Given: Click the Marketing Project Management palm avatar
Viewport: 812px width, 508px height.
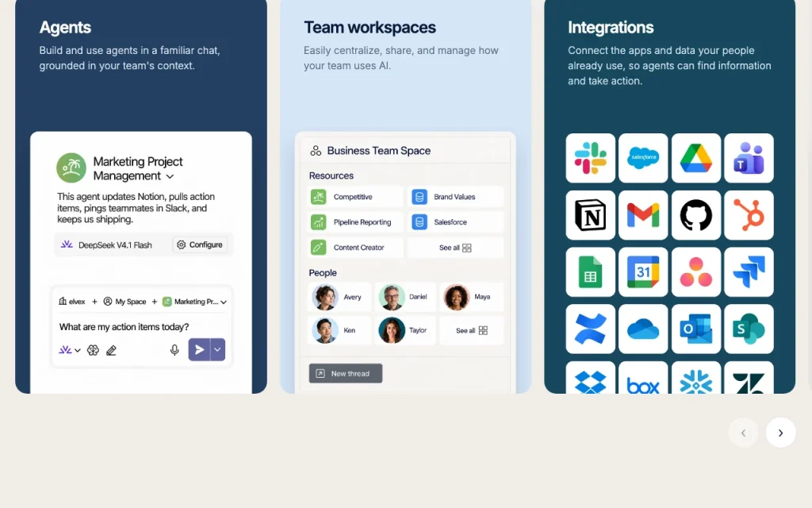Looking at the screenshot, I should tap(71, 168).
